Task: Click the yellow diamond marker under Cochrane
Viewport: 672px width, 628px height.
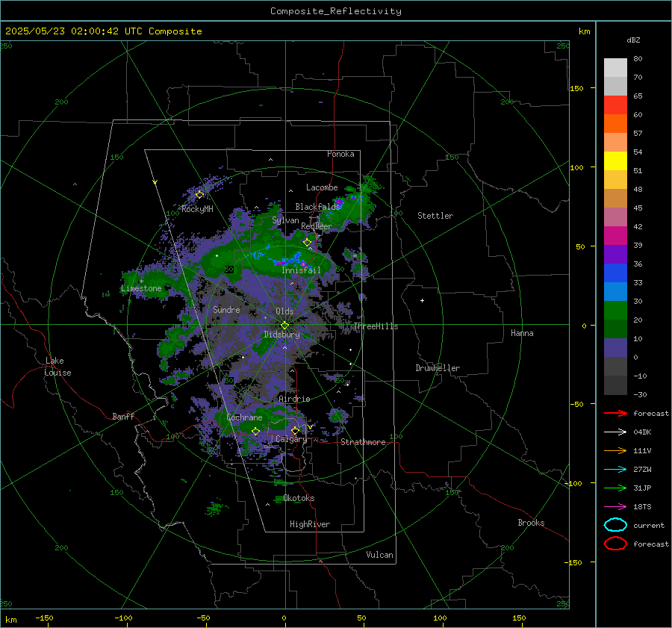Action: (x=255, y=432)
